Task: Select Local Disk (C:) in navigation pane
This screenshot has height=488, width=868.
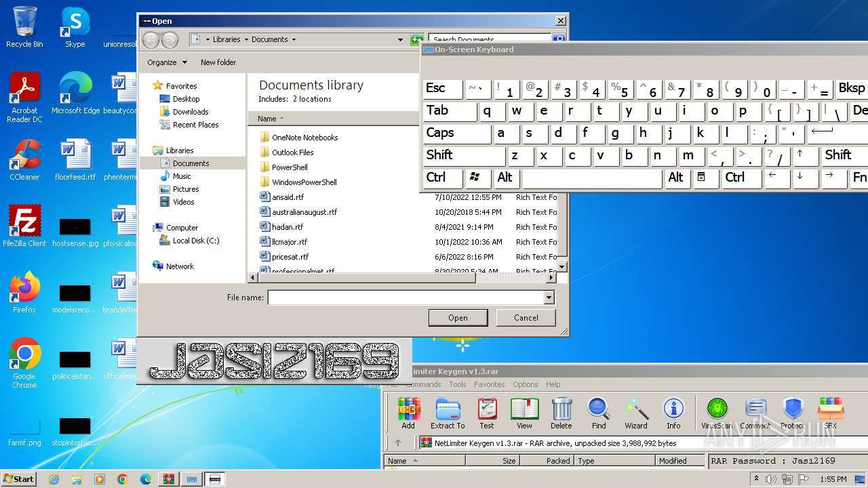Action: pyautogui.click(x=196, y=241)
